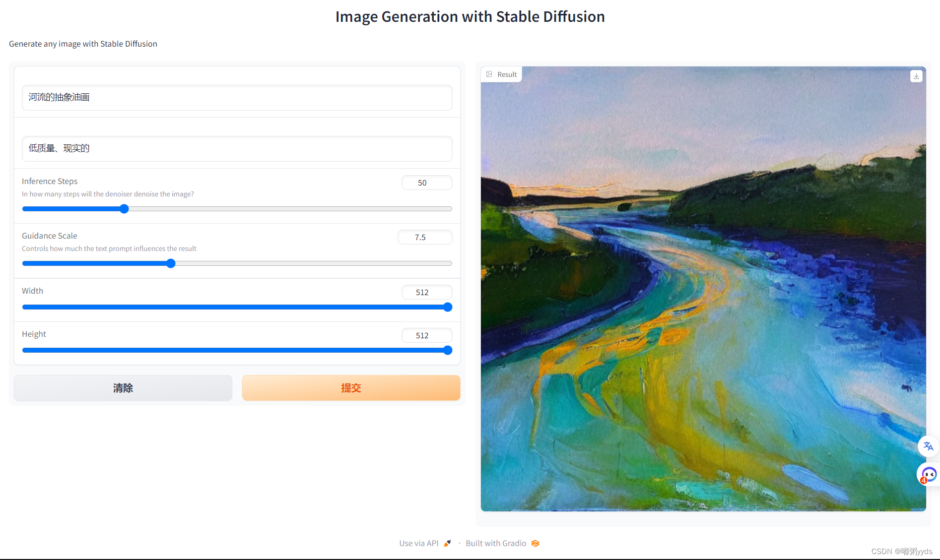The height and width of the screenshot is (560, 940).
Task: Focus the negative prompt field with 低质量、现实的
Action: pos(237,149)
